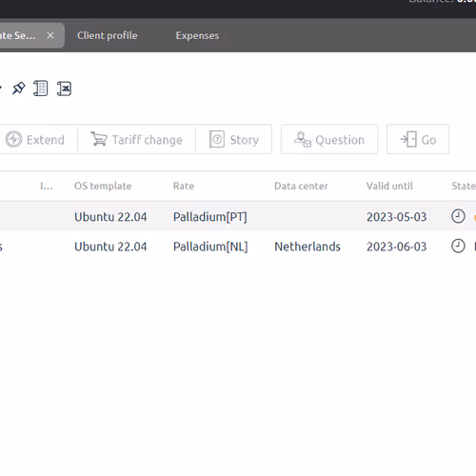Sort by the Valid until column

pyautogui.click(x=389, y=186)
